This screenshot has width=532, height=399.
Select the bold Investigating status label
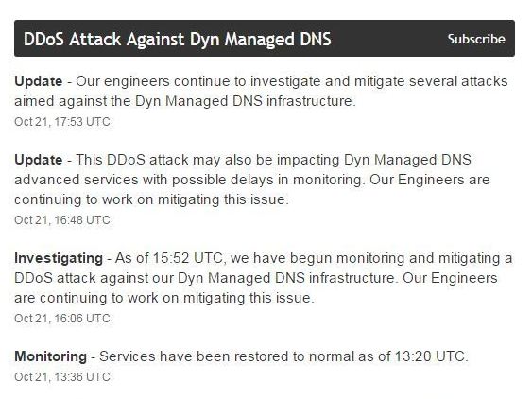point(59,258)
